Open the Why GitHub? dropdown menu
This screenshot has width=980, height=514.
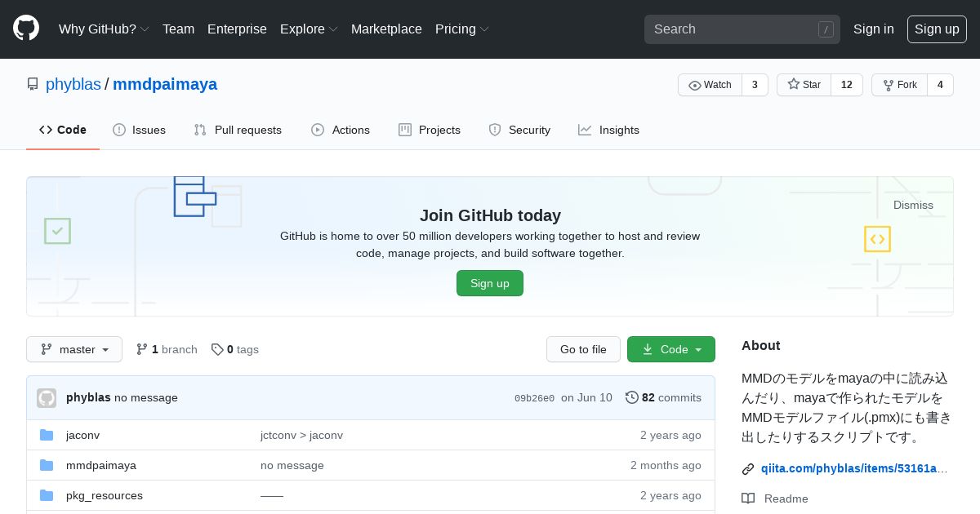click(x=104, y=29)
